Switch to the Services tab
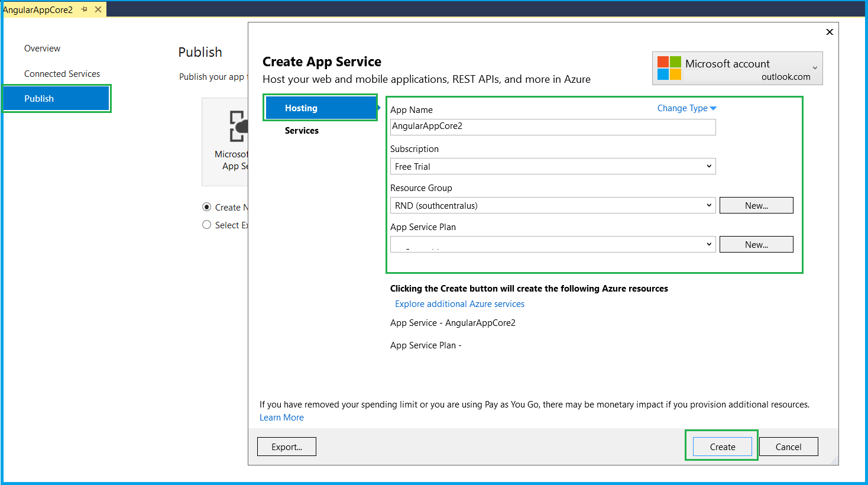The width and height of the screenshot is (868, 485). (302, 130)
